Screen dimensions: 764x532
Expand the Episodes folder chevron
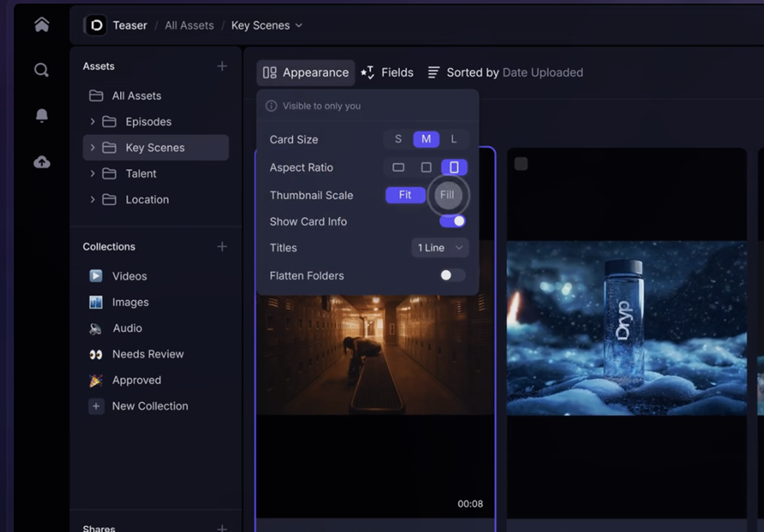click(92, 122)
